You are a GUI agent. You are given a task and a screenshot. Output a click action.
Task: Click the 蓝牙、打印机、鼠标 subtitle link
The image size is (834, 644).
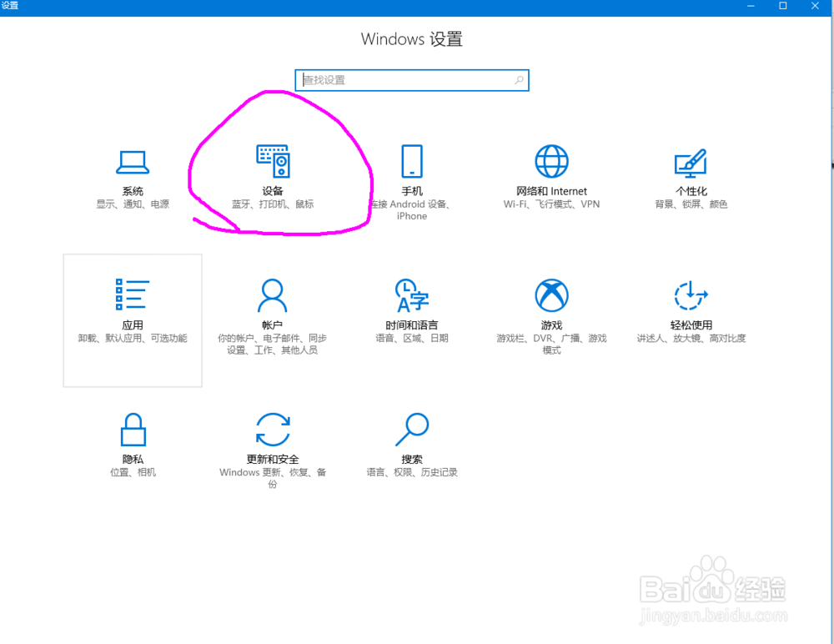tap(272, 204)
